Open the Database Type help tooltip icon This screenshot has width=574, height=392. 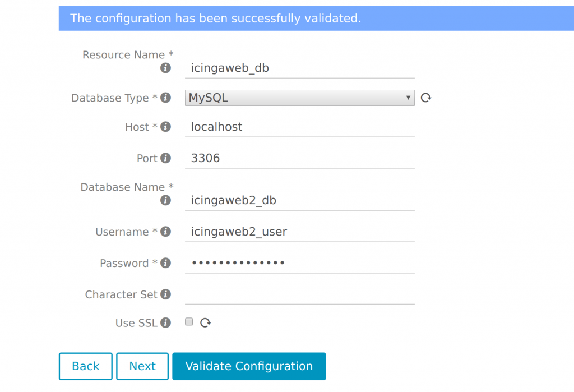pyautogui.click(x=165, y=98)
